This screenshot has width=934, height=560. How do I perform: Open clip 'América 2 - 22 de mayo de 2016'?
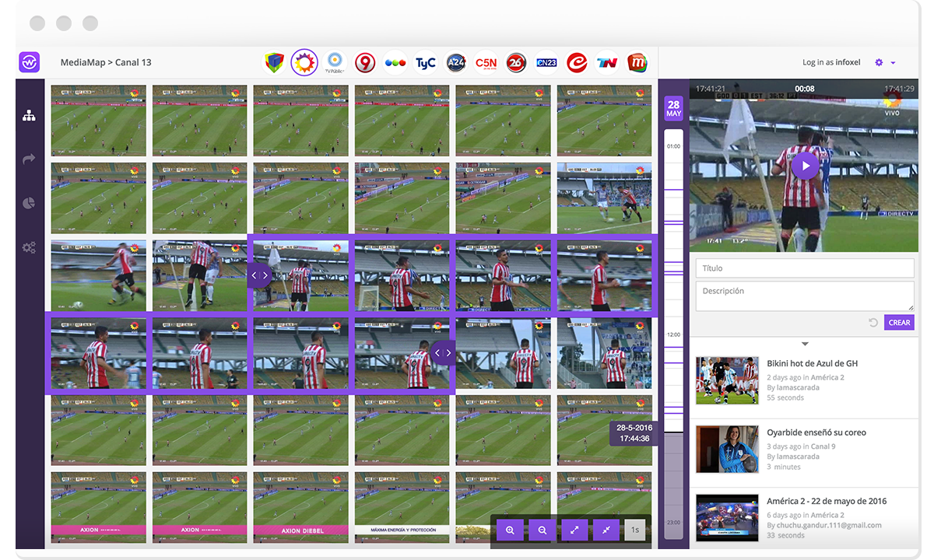827,501
